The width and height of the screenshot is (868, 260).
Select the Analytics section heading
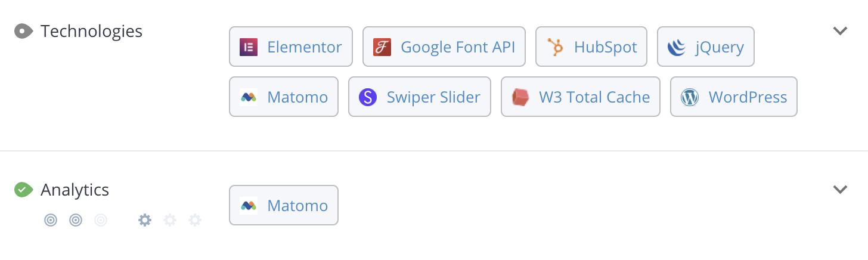pos(75,190)
